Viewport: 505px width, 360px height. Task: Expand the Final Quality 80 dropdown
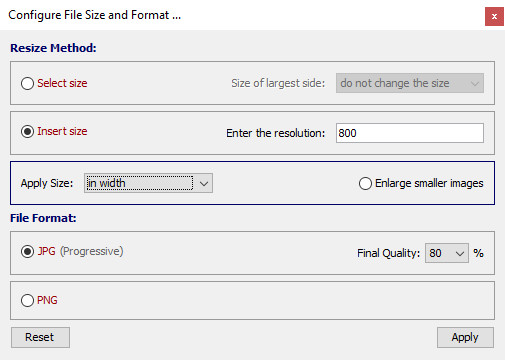447,253
